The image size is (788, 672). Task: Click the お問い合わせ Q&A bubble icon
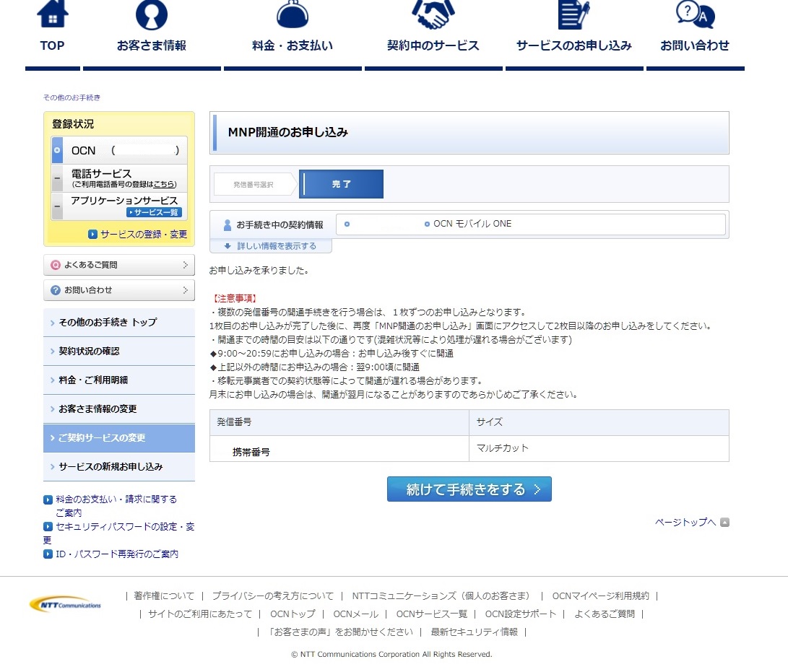click(x=695, y=14)
